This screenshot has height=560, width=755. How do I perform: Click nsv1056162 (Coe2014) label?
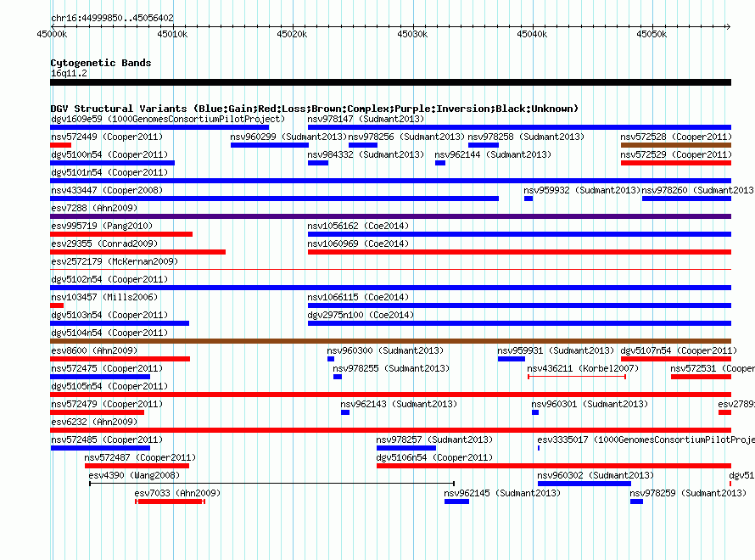pos(358,226)
